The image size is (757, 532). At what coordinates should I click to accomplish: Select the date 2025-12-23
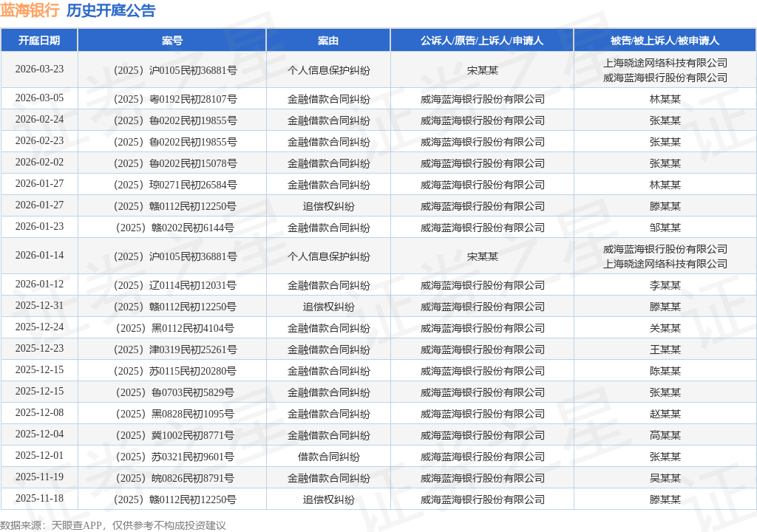40,349
